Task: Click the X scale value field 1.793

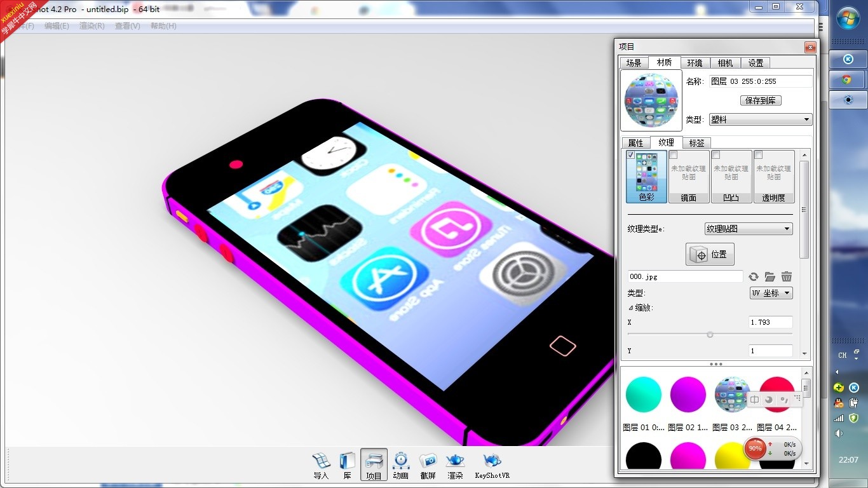Action: (x=770, y=322)
